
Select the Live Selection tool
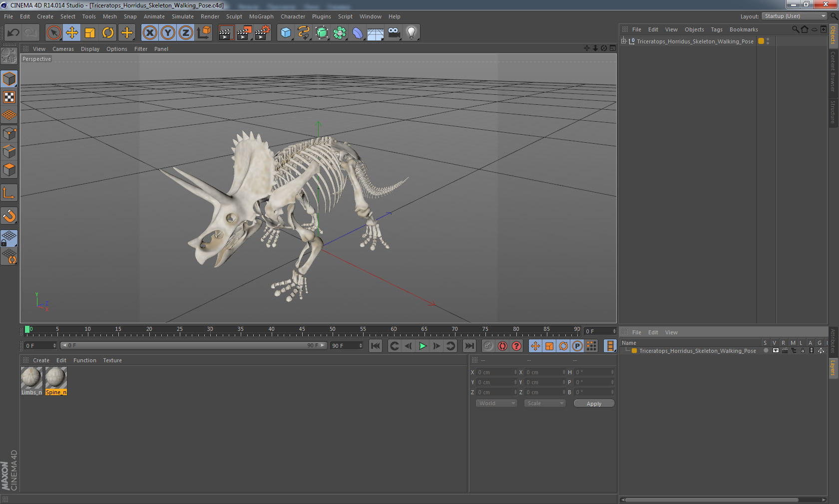[54, 33]
